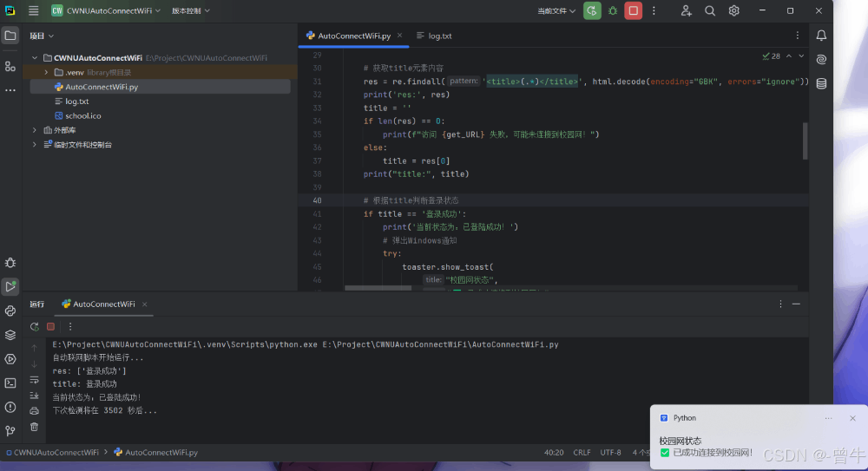Click the rerun AutoConnectWiFi green button
Screen dimensions: 868x471
pos(592,11)
